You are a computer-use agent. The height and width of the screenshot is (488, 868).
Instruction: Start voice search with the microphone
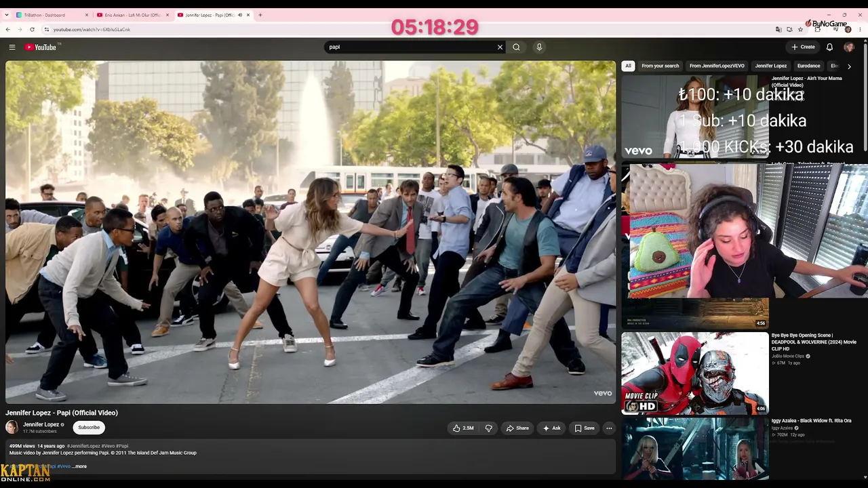pyautogui.click(x=539, y=47)
